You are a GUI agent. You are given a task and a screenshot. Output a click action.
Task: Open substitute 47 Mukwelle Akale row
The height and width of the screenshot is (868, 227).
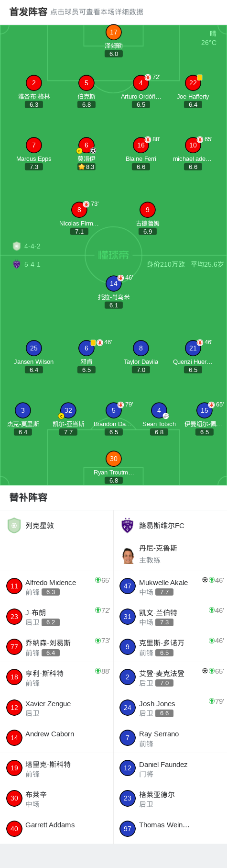click(x=170, y=586)
